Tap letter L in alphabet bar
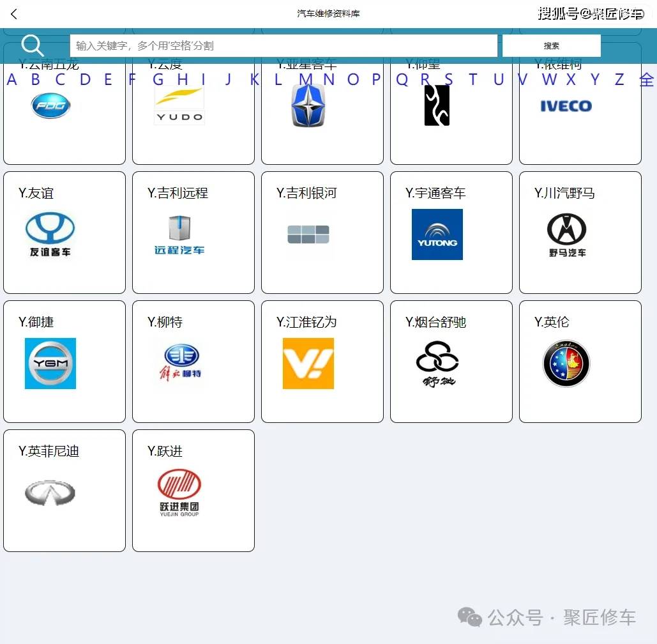 [x=278, y=79]
